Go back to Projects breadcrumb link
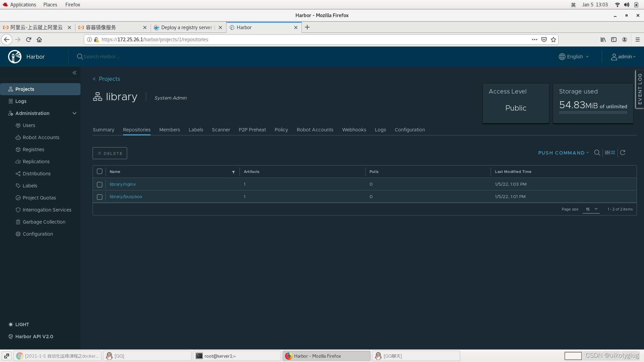644x362 pixels. [x=109, y=79]
